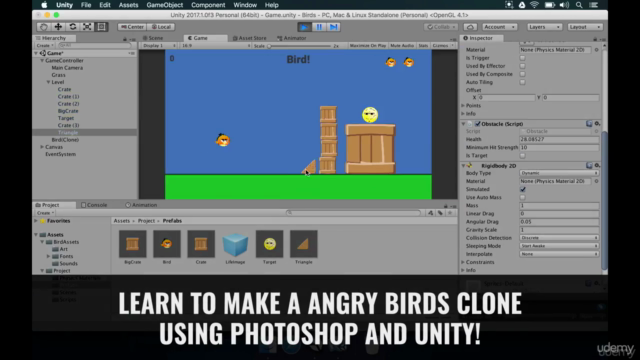The image size is (640, 360).
Task: Click the Stats button
Action: (423, 46)
